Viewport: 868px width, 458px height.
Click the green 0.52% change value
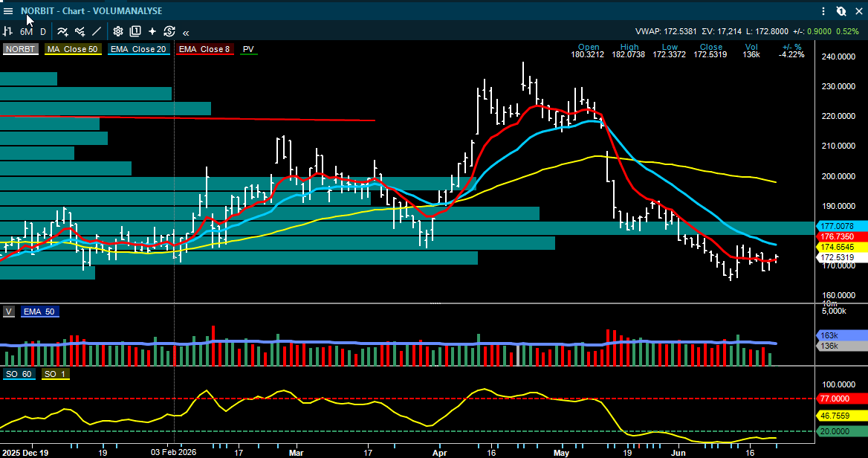847,31
